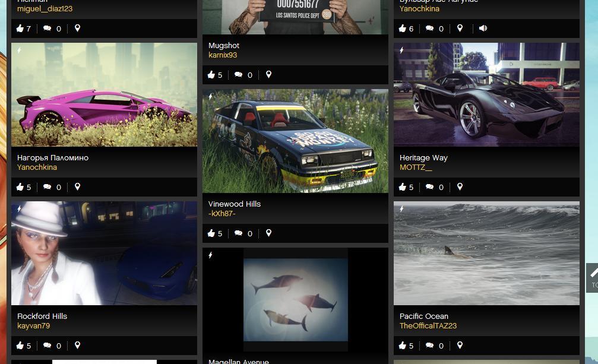
Task: View the pink sports car photo
Action: tap(104, 94)
